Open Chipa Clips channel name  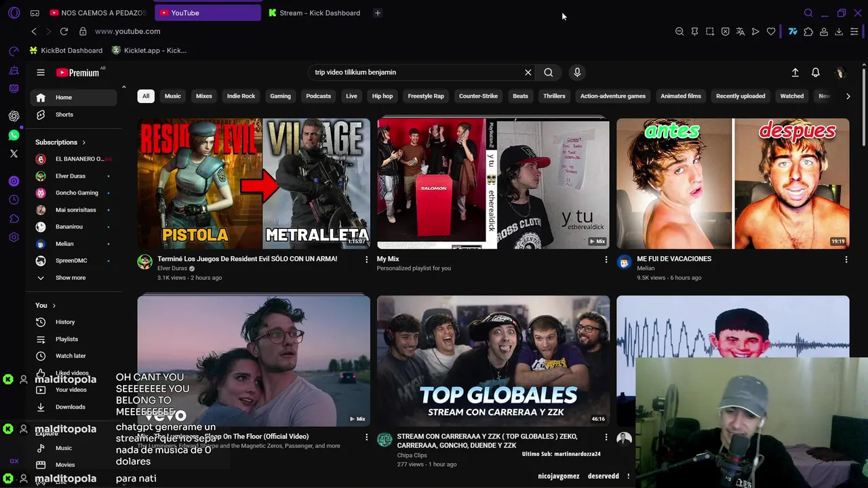412,455
